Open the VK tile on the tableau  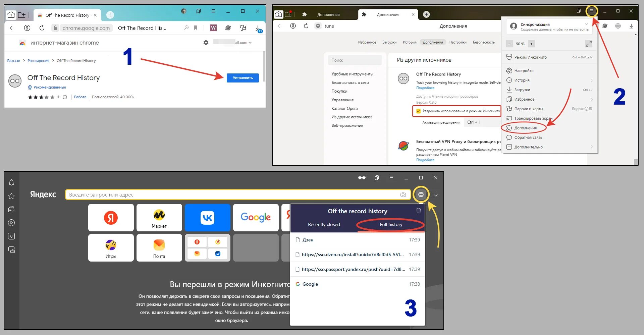[x=207, y=218]
